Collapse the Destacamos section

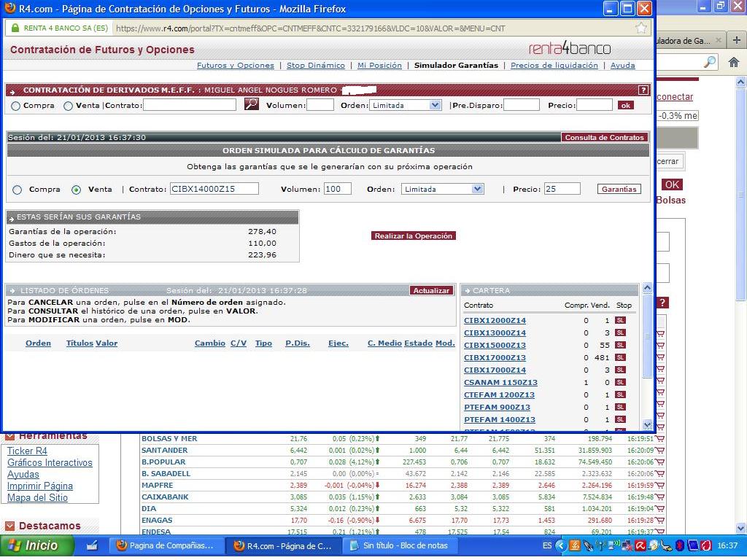pyautogui.click(x=10, y=526)
